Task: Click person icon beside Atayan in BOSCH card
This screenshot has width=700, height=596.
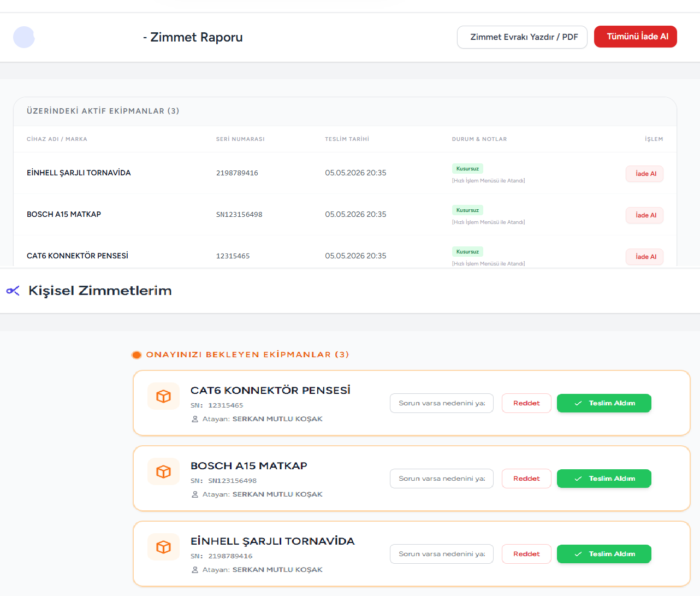Action: [195, 494]
